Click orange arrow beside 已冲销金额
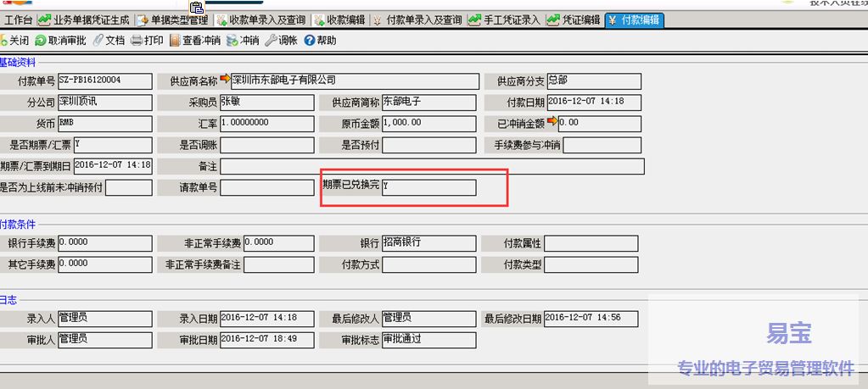 [x=552, y=122]
